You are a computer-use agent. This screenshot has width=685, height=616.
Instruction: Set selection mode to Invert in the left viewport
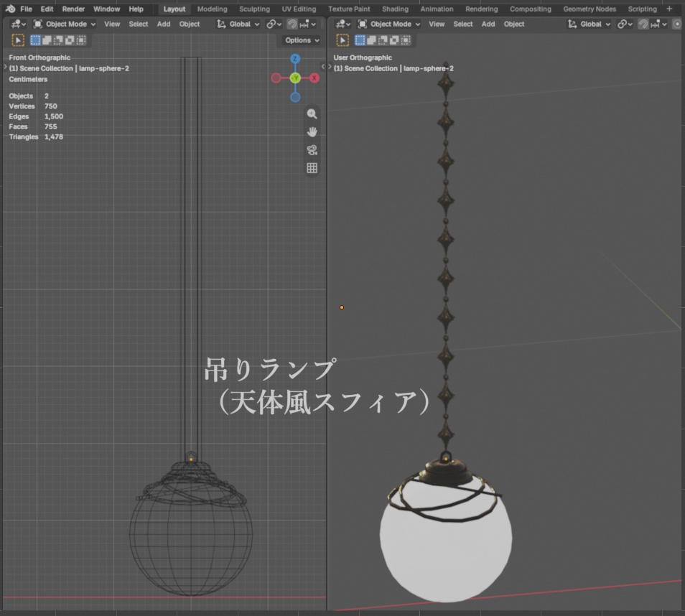70,40
